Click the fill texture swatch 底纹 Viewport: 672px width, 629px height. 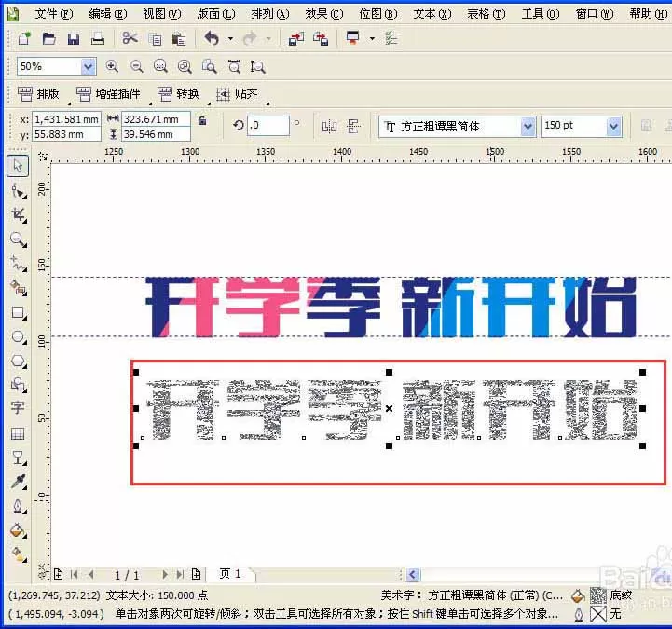[598, 595]
